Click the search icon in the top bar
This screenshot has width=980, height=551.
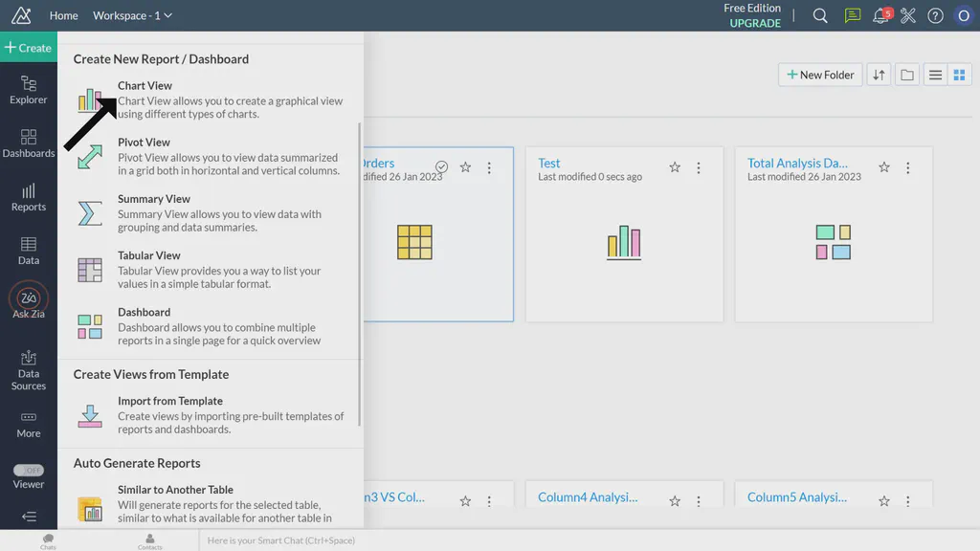pos(820,15)
